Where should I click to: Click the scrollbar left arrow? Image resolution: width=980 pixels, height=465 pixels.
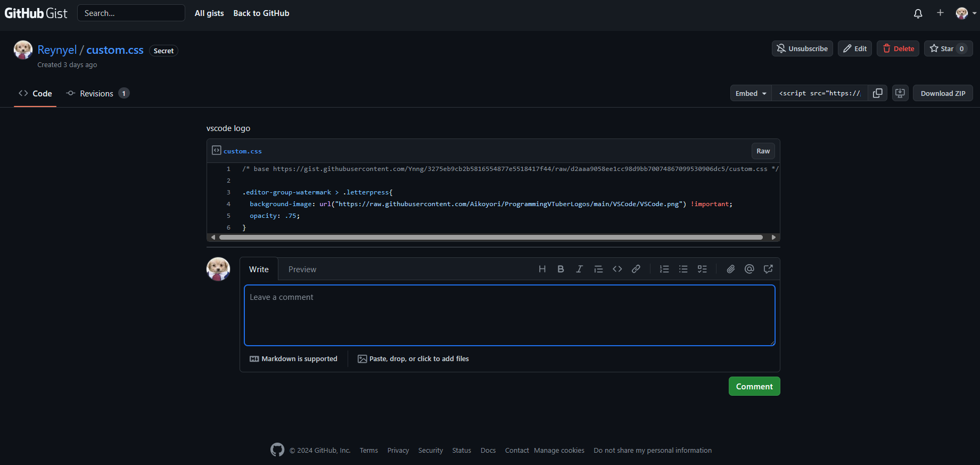click(213, 237)
